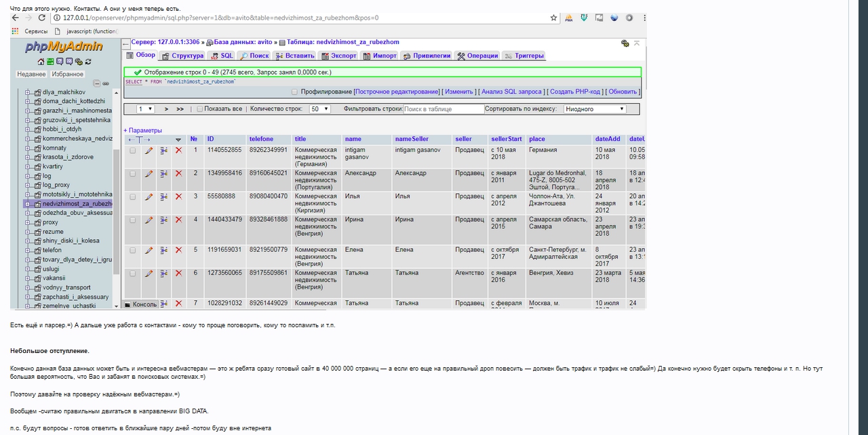This screenshot has width=868, height=435.
Task: Click the page settings gear icon at top right
Action: pyautogui.click(x=625, y=43)
